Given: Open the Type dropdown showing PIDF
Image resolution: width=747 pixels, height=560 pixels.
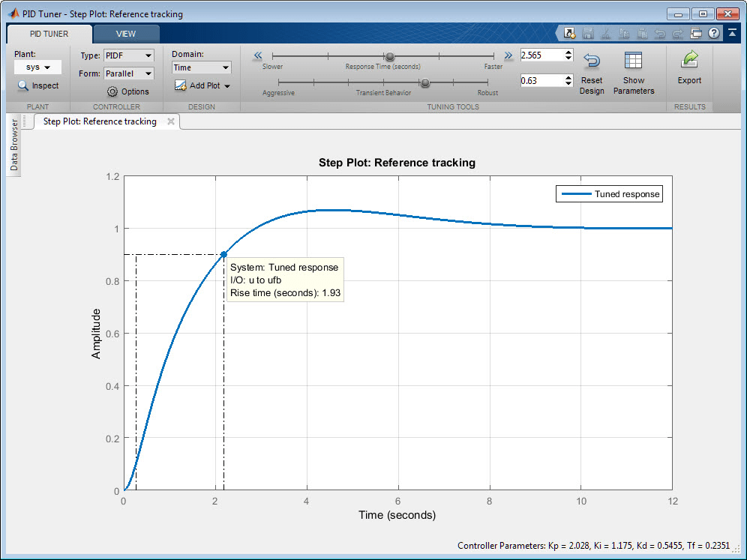Looking at the screenshot, I should click(x=128, y=55).
